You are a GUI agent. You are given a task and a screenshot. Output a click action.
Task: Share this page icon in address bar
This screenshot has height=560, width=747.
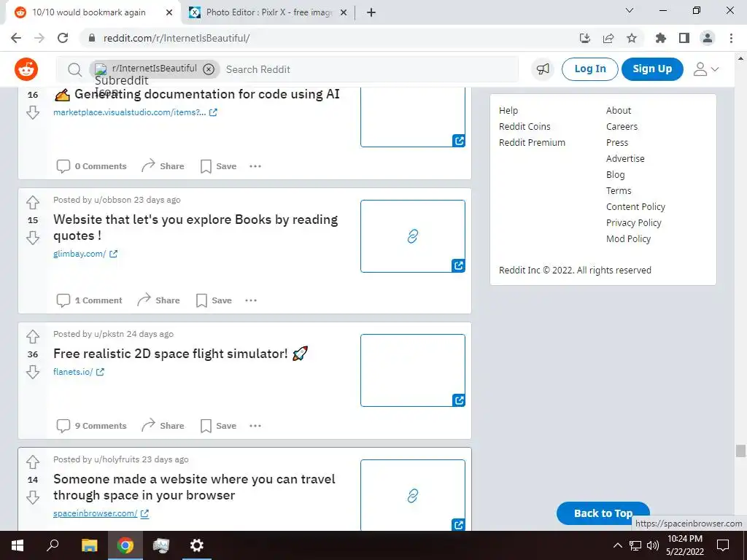point(608,38)
